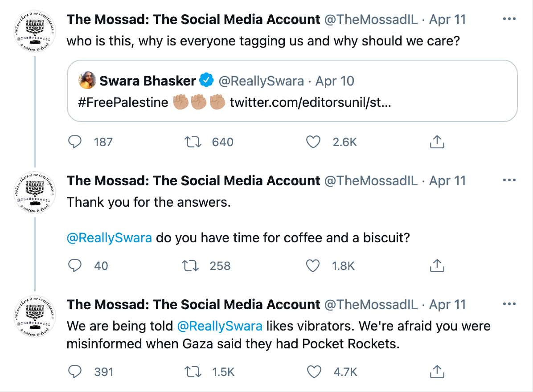Open more options for the third tweet

[x=509, y=304]
